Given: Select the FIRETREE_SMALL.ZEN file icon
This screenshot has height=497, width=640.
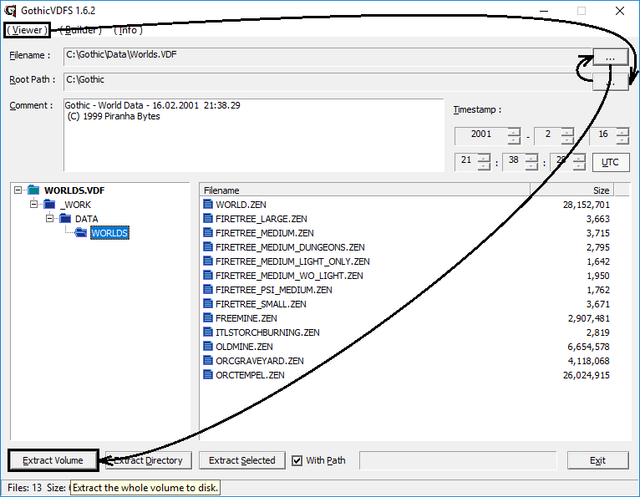Looking at the screenshot, I should [208, 304].
